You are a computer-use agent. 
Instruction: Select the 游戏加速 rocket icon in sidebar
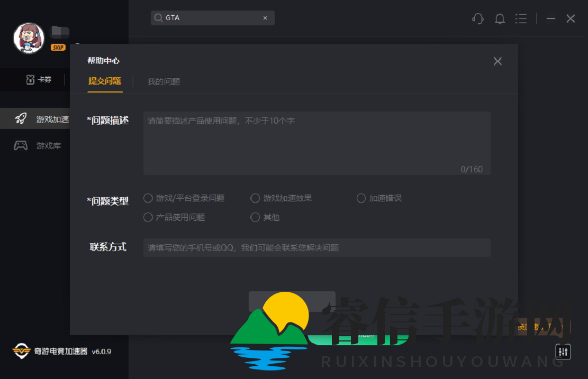21,118
